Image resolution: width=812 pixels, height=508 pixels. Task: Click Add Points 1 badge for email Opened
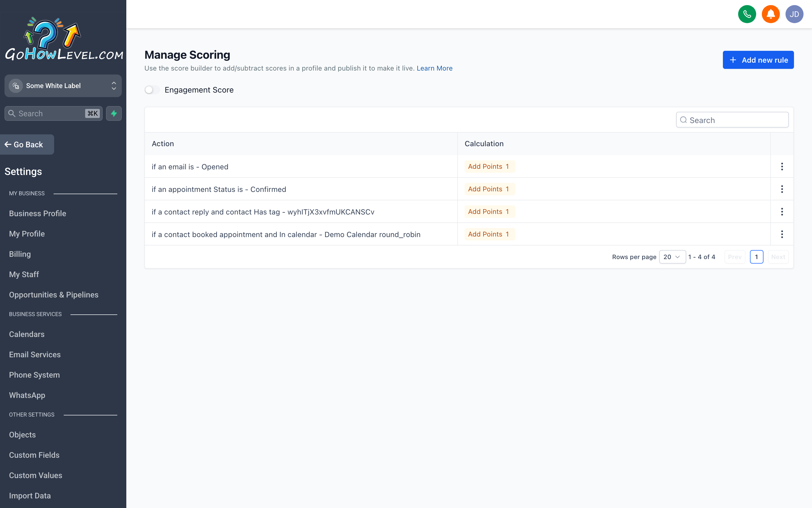(x=489, y=167)
